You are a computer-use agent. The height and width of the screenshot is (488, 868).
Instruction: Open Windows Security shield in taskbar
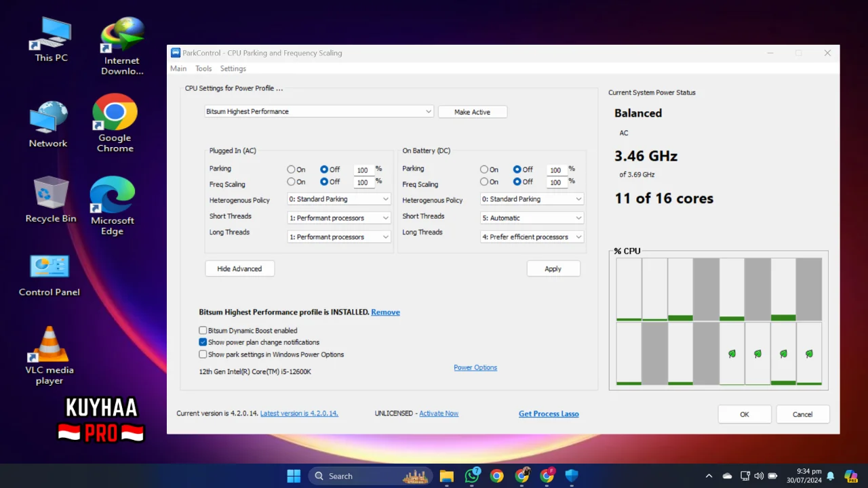pos(572,476)
